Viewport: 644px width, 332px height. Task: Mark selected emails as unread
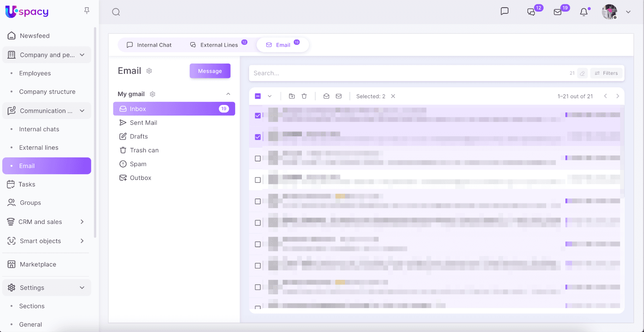tap(339, 96)
